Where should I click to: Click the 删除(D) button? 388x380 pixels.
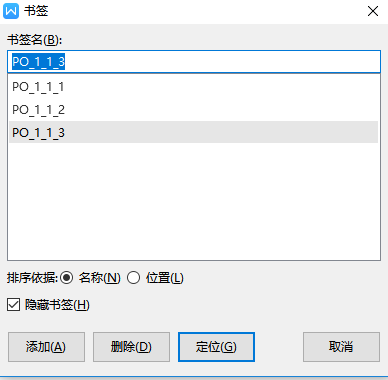[131, 347]
